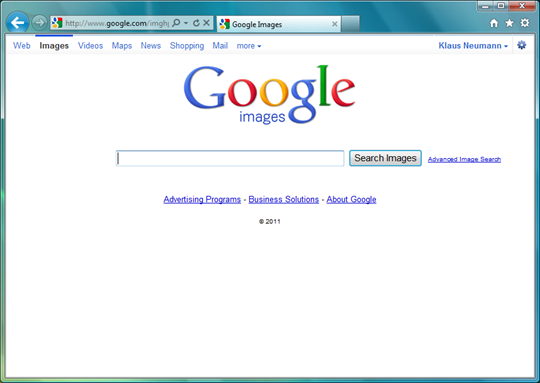
Task: Maximize the browser window
Action: [501, 6]
